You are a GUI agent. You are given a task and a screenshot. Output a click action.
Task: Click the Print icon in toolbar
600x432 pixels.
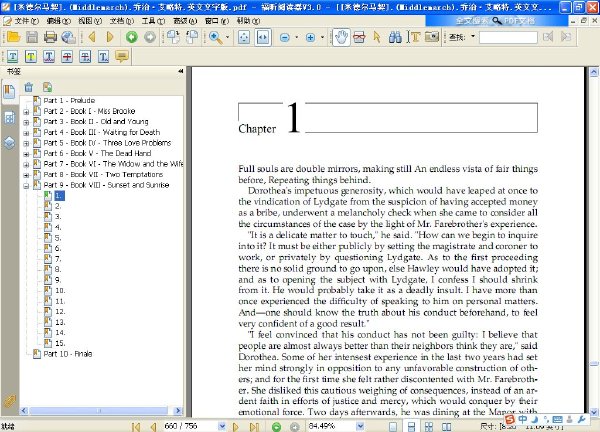50,37
